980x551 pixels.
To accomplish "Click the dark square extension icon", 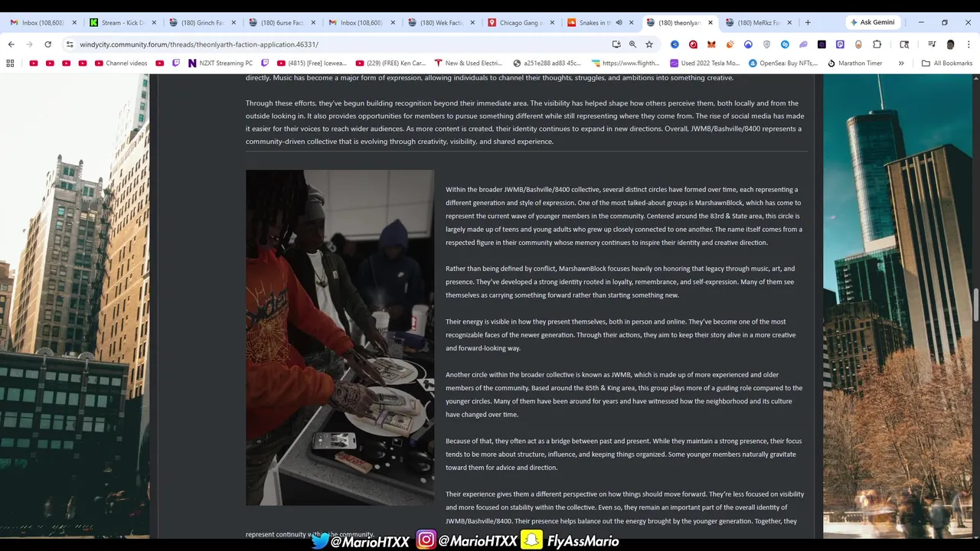I will point(822,44).
